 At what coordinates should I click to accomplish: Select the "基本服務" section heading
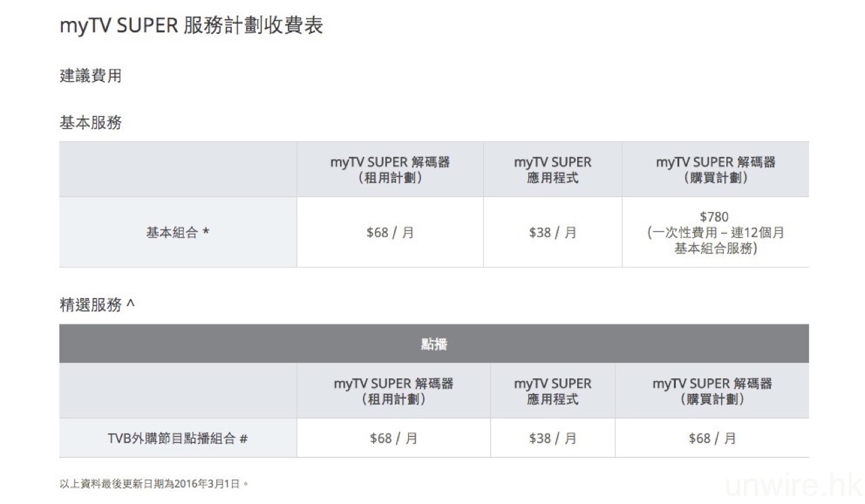[91, 123]
